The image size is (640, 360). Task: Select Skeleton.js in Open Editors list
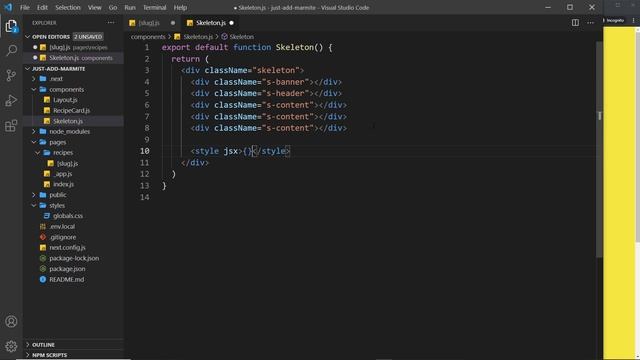pos(73,58)
